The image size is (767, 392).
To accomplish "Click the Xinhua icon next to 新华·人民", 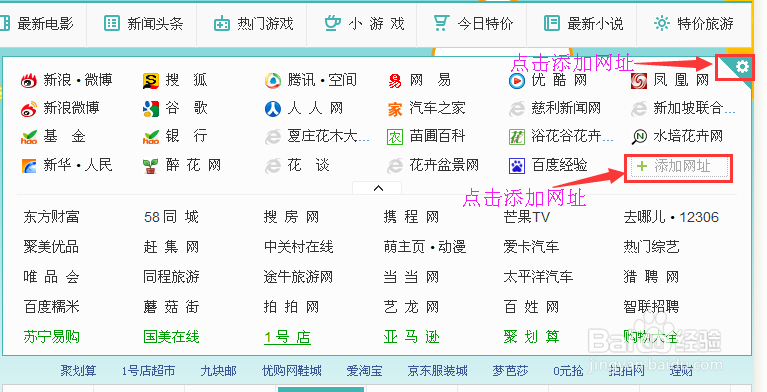I will 29,166.
